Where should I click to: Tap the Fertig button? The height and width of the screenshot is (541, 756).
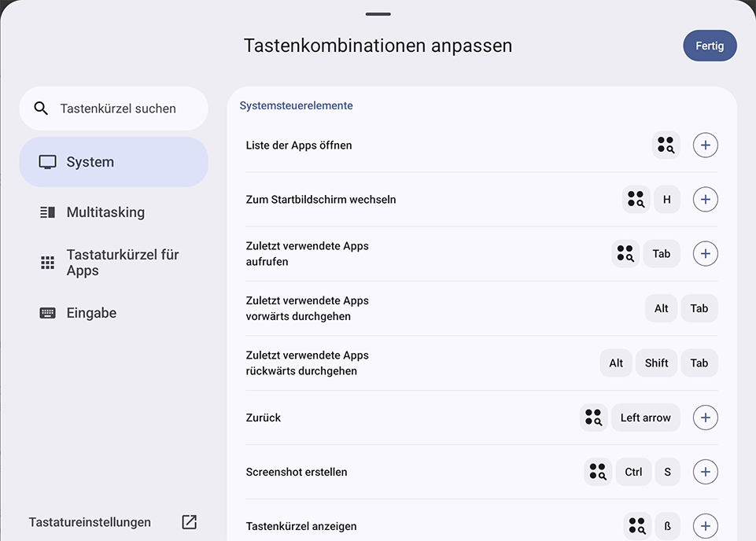pyautogui.click(x=710, y=46)
